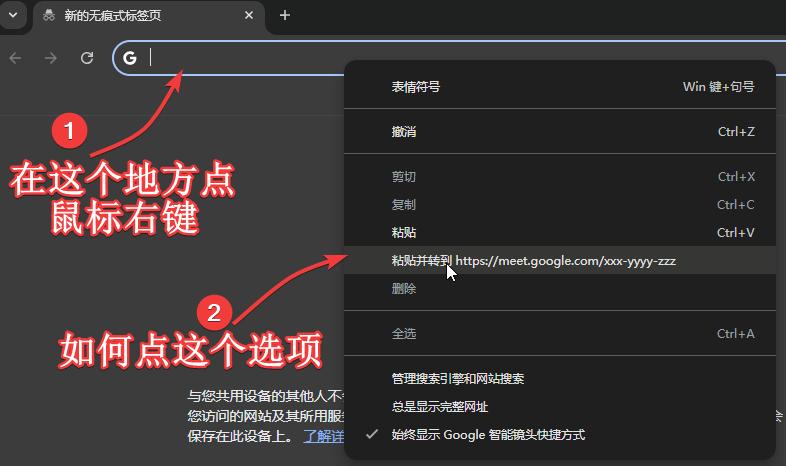This screenshot has width=786, height=466.
Task: Choose 粘贴并转到 meet.google.com link option
Action: tap(560, 261)
